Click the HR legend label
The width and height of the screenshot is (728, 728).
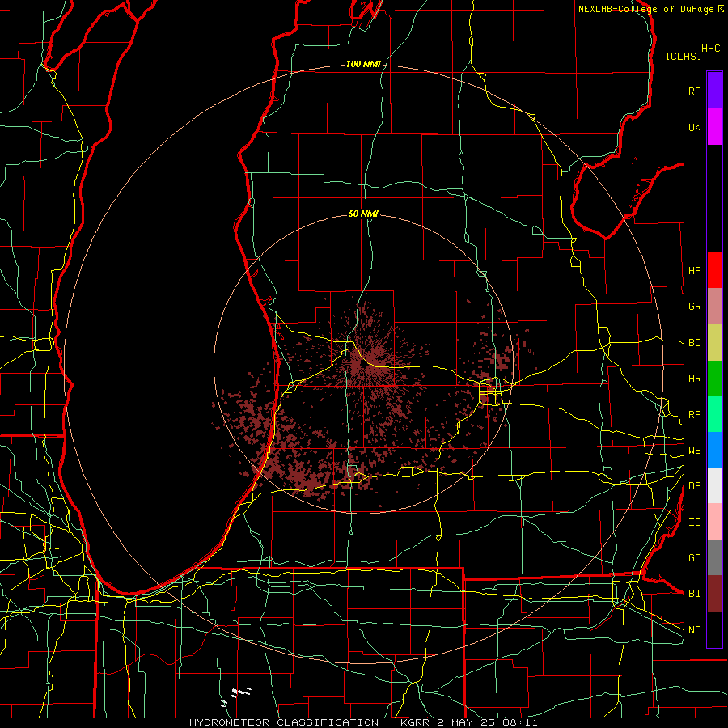click(694, 379)
